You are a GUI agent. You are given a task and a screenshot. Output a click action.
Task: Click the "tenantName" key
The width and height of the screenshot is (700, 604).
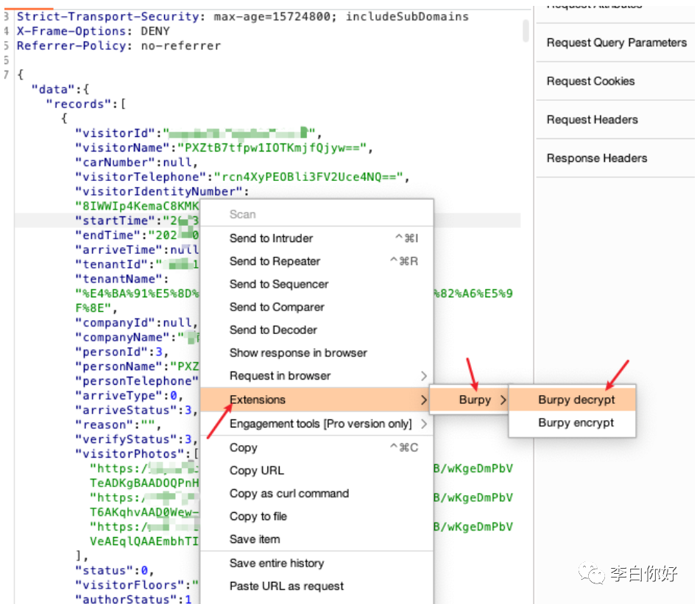click(119, 280)
